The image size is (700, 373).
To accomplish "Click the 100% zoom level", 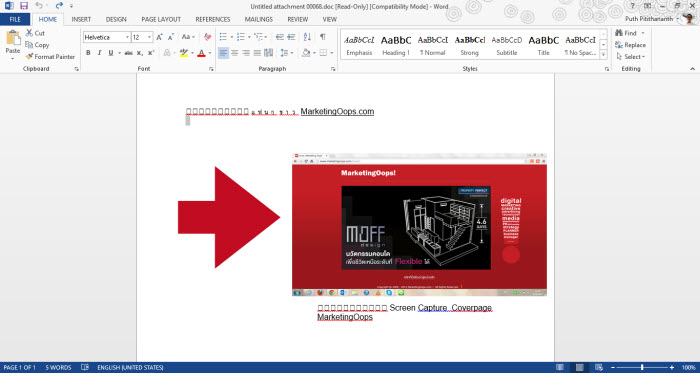I will [689, 368].
